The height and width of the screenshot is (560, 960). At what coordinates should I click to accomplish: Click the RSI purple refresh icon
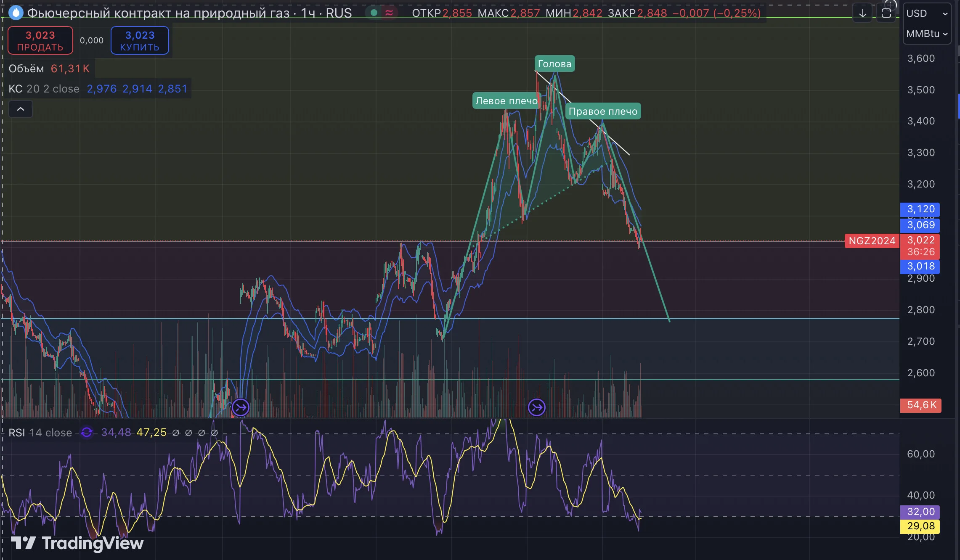coord(87,432)
